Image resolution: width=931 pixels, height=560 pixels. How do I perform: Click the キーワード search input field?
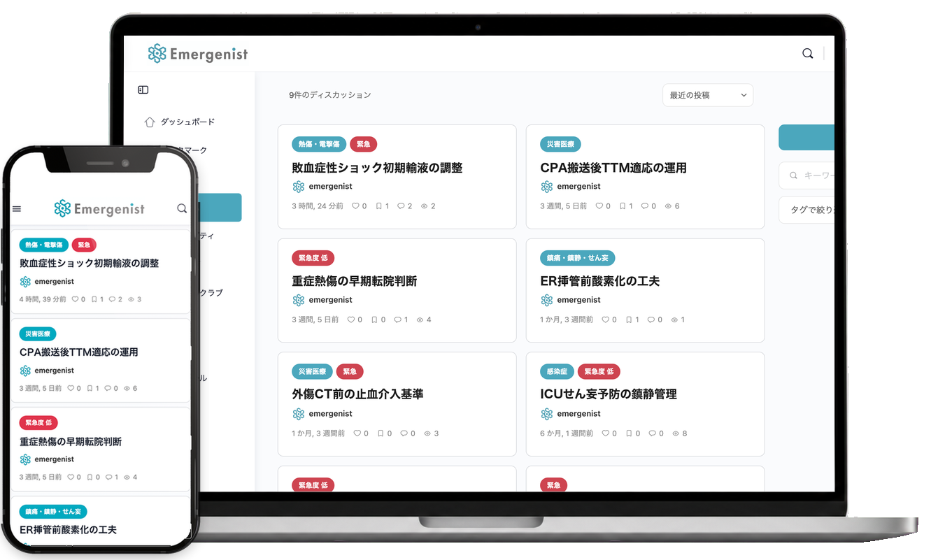point(806,175)
